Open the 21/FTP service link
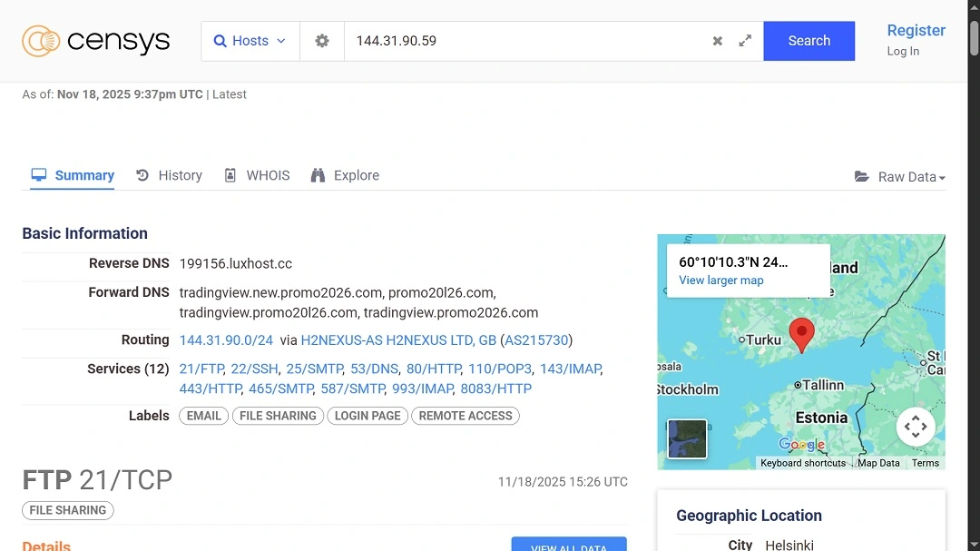The height and width of the screenshot is (551, 980). [x=201, y=369]
